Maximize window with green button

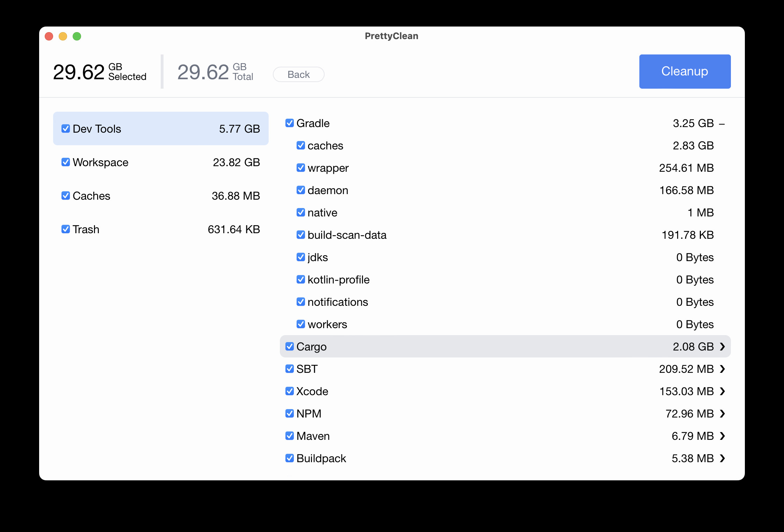(77, 36)
